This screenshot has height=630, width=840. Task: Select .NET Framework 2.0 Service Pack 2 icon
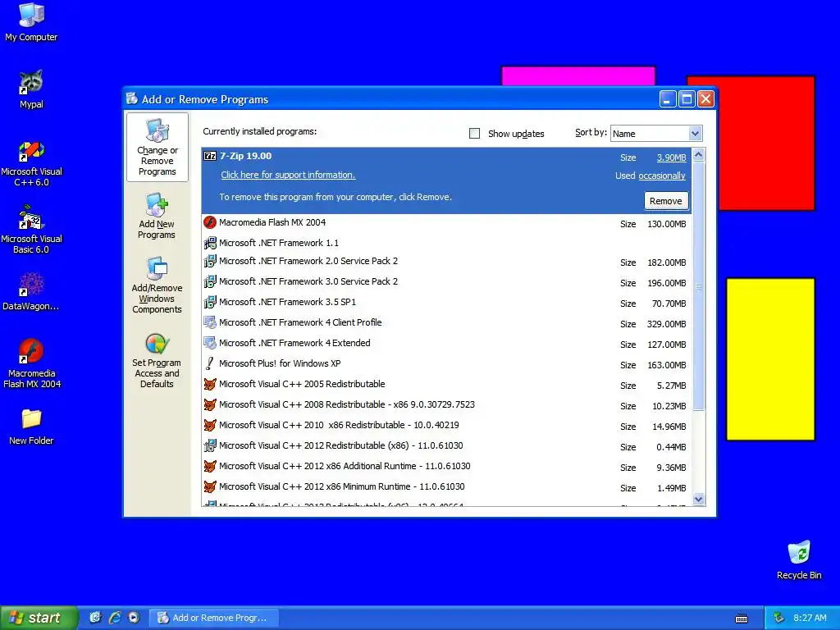click(x=210, y=262)
